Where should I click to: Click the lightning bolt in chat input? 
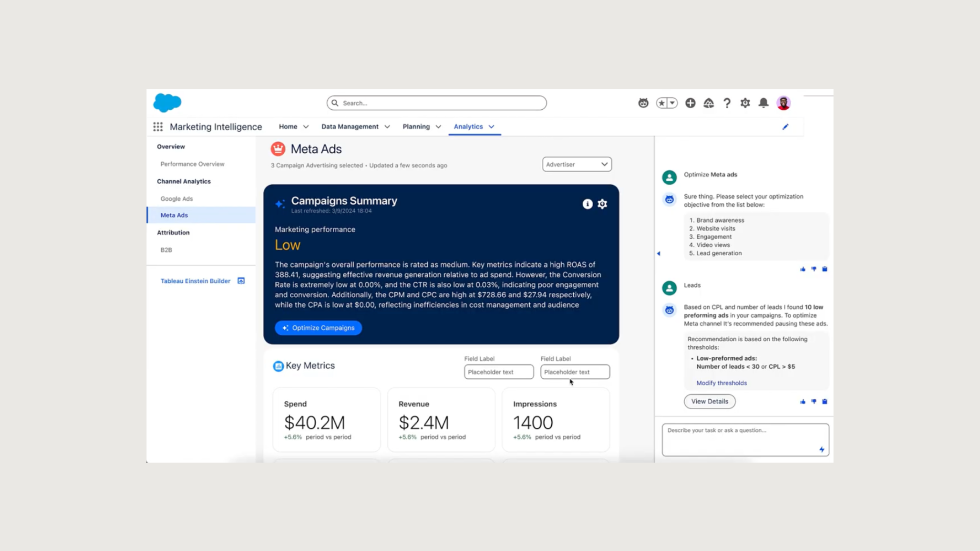pos(822,449)
